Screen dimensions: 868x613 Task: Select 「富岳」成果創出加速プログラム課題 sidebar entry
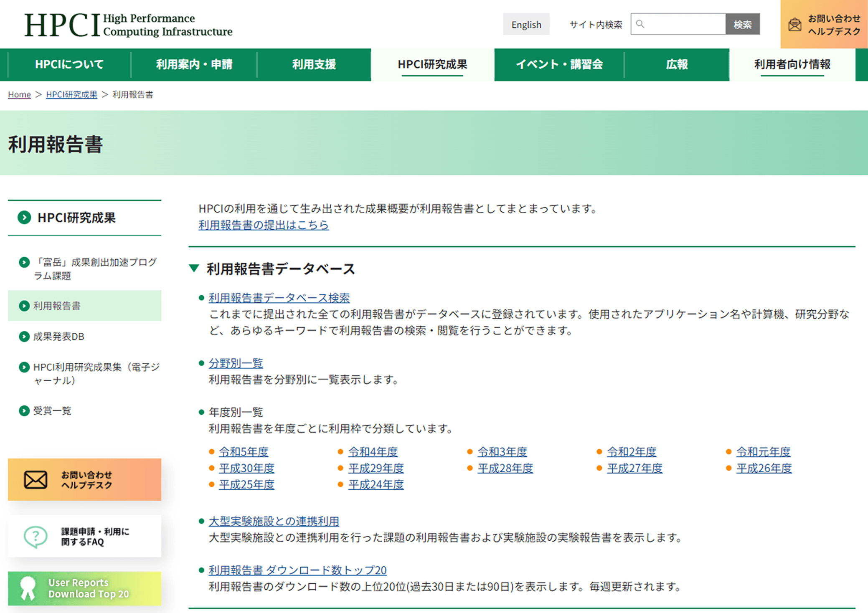84,269
